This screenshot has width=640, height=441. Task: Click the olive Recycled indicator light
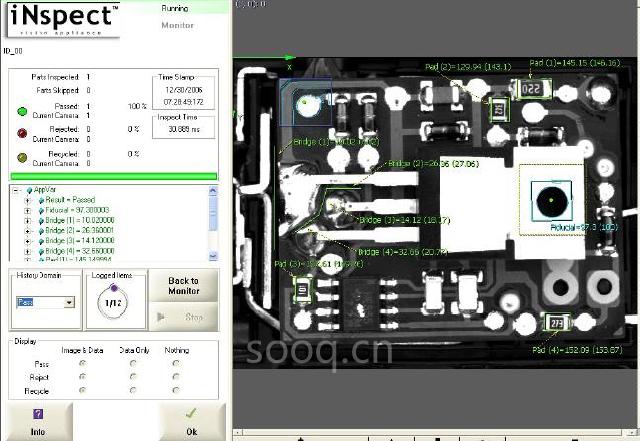[x=21, y=158]
